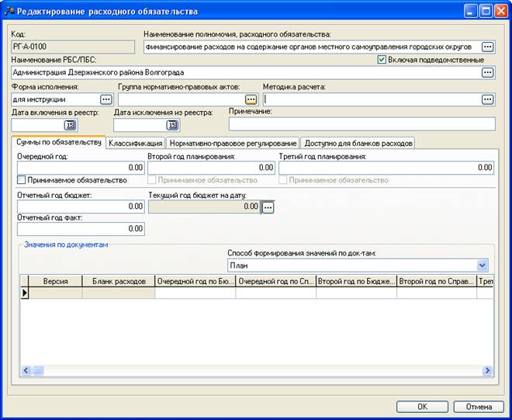
Task: Open Нормативно-правовое регулирование tab
Action: pos(233,143)
